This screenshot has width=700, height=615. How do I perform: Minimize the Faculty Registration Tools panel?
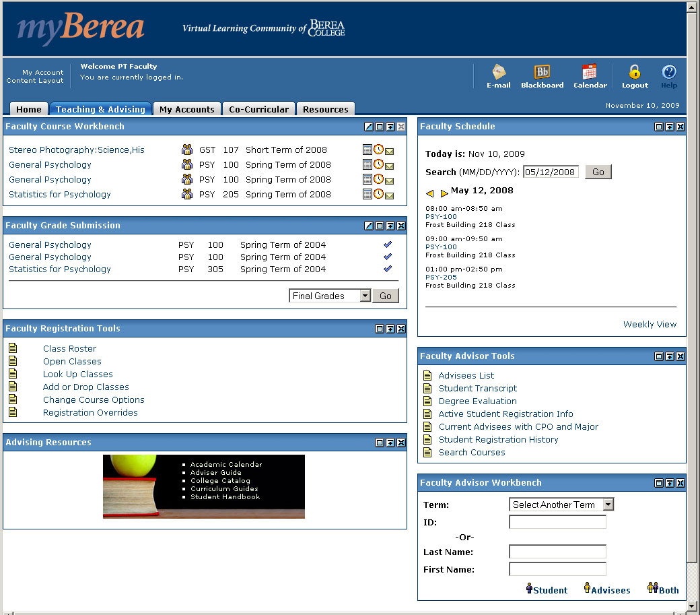(x=390, y=329)
